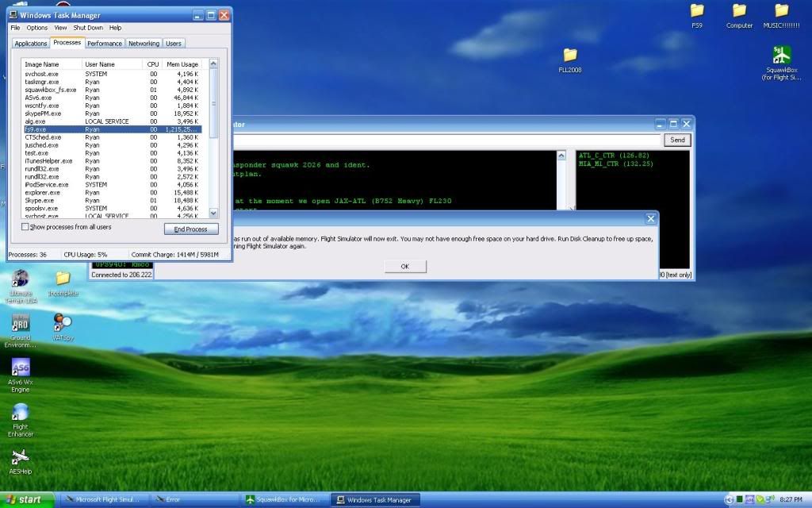812x508 pixels.
Task: Sort process list by Mem Usage column
Action: [x=182, y=64]
